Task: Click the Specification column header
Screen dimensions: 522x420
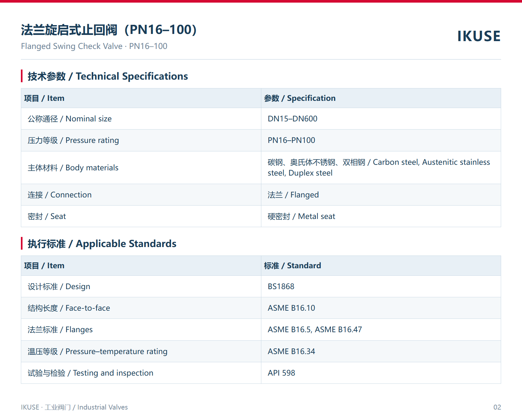Action: pos(299,98)
